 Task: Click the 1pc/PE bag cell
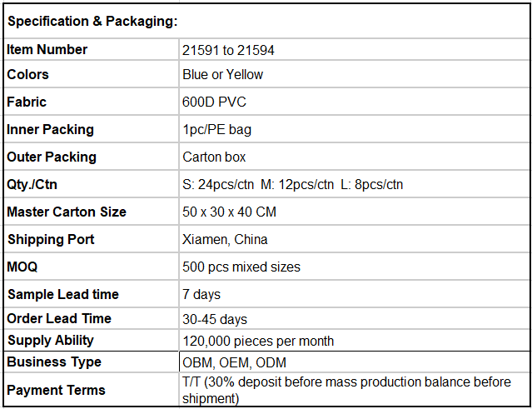pyautogui.click(x=217, y=130)
